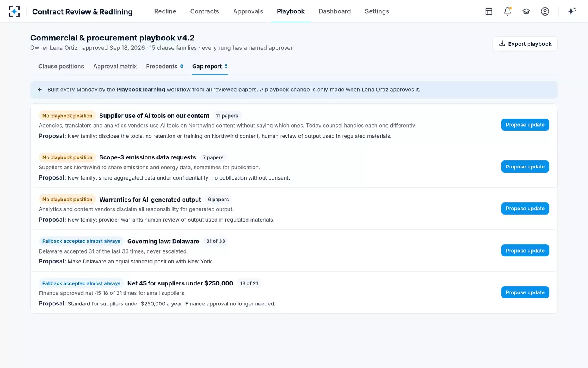Select the Playbook menu item
The height and width of the screenshot is (368, 588).
click(x=291, y=11)
